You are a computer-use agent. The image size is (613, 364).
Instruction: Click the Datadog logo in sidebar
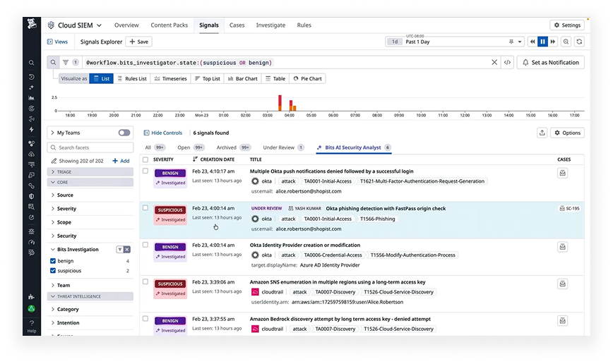[x=32, y=24]
